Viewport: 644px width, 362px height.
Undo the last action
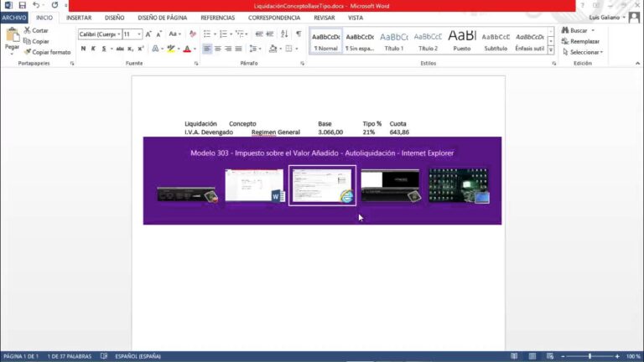36,5
